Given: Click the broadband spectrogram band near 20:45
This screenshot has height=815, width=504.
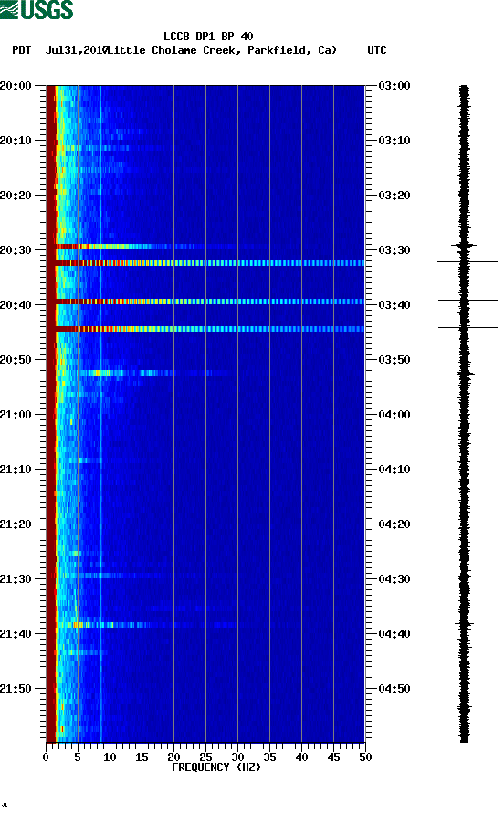Looking at the screenshot, I should coord(205,329).
